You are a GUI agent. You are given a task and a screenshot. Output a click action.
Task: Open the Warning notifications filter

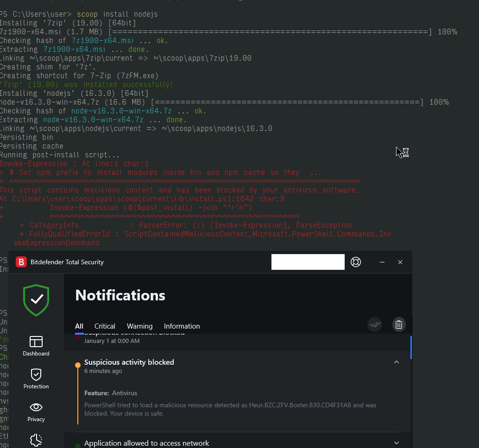tap(139, 326)
